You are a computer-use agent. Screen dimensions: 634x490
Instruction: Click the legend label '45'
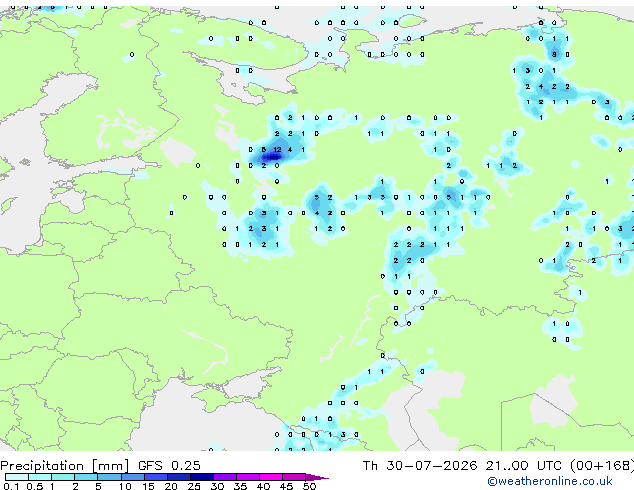tap(286, 486)
